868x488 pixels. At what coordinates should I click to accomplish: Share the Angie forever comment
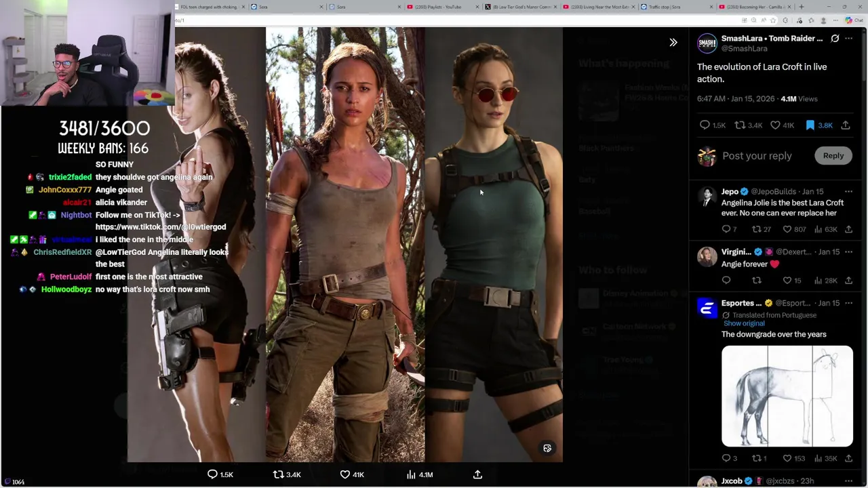pos(848,281)
